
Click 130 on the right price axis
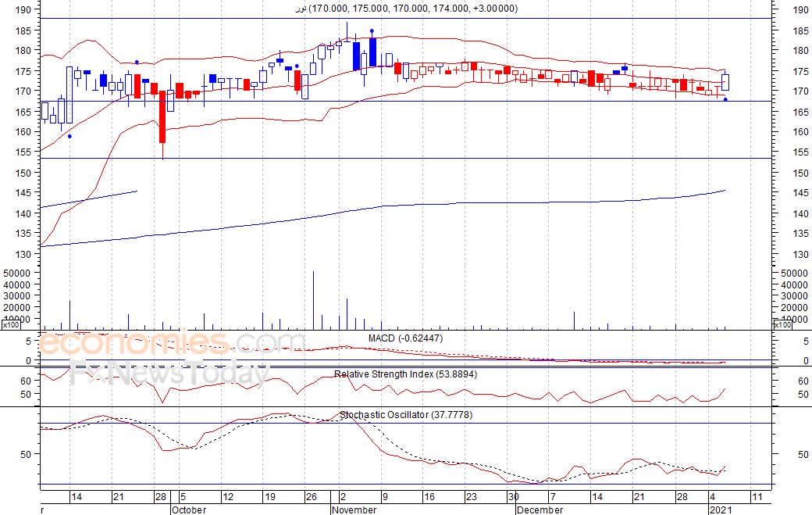point(800,254)
